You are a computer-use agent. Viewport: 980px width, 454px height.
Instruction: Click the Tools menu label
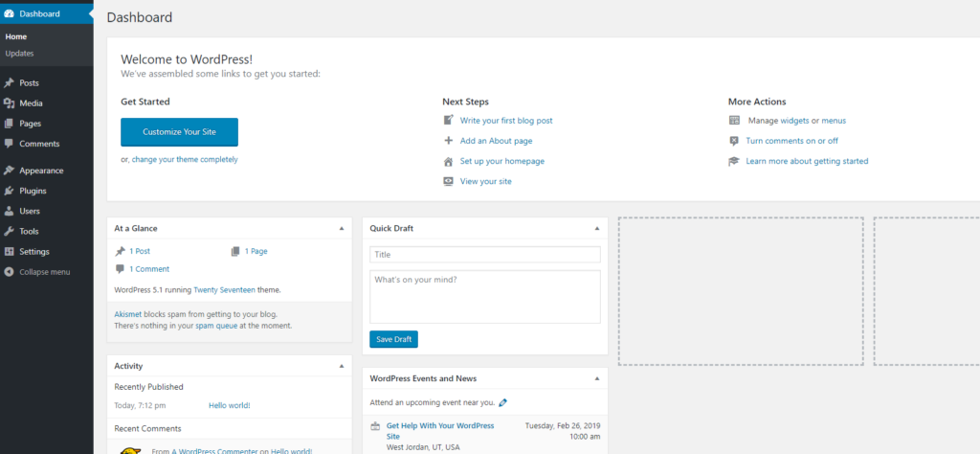[x=29, y=232]
